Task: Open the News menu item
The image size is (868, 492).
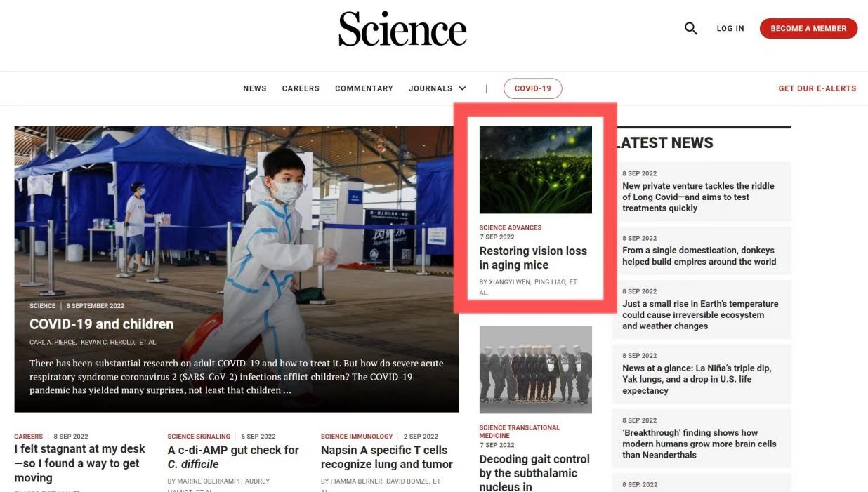Action: [x=255, y=88]
